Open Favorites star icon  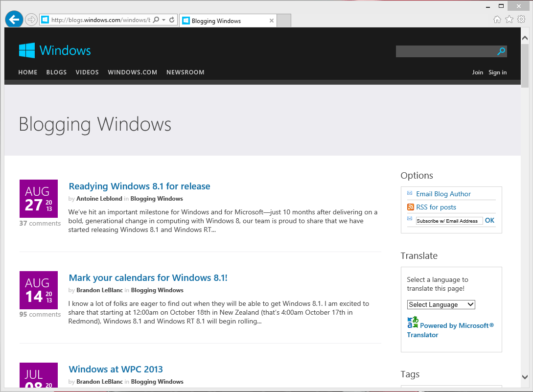point(509,20)
